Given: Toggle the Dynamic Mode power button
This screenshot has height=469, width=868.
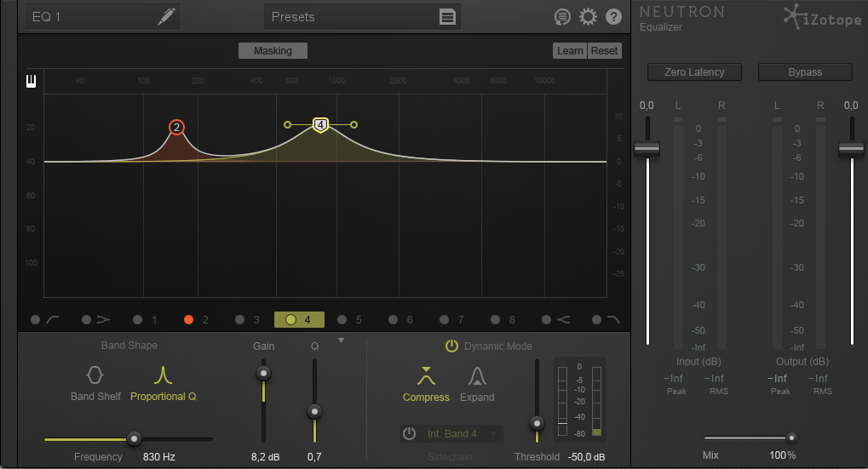Looking at the screenshot, I should pyautogui.click(x=451, y=346).
